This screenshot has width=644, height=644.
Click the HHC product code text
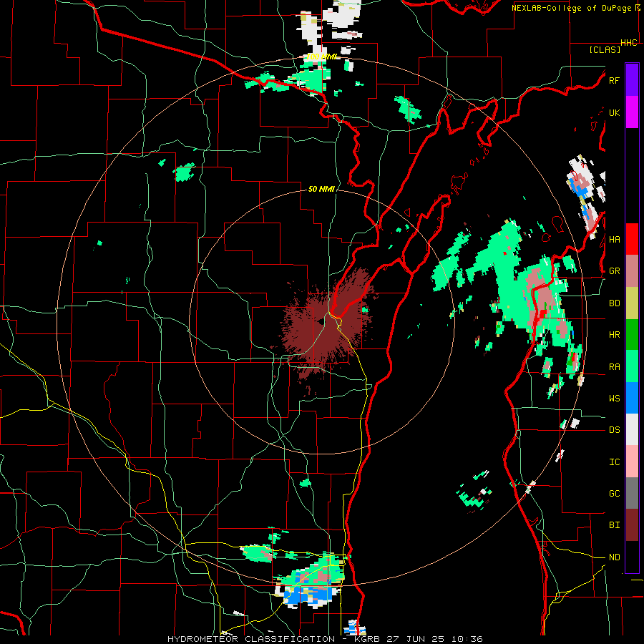coord(629,43)
